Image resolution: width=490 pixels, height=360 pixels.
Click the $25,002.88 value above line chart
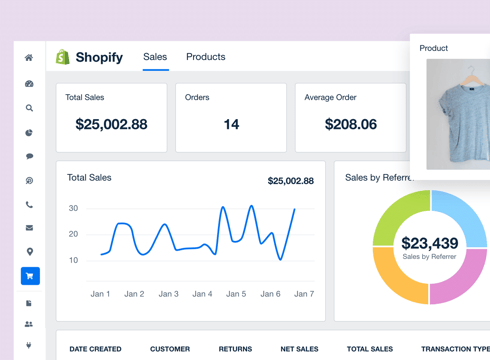coord(291,181)
